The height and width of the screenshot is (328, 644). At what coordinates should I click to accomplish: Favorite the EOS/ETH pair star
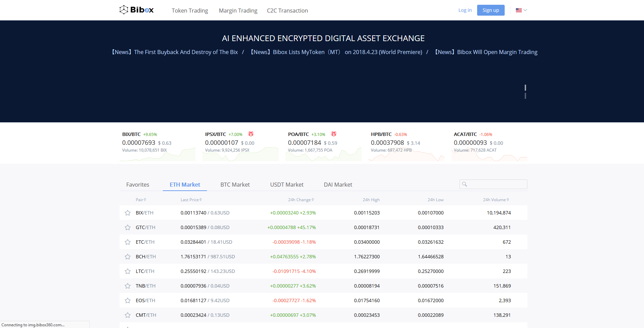pos(128,300)
